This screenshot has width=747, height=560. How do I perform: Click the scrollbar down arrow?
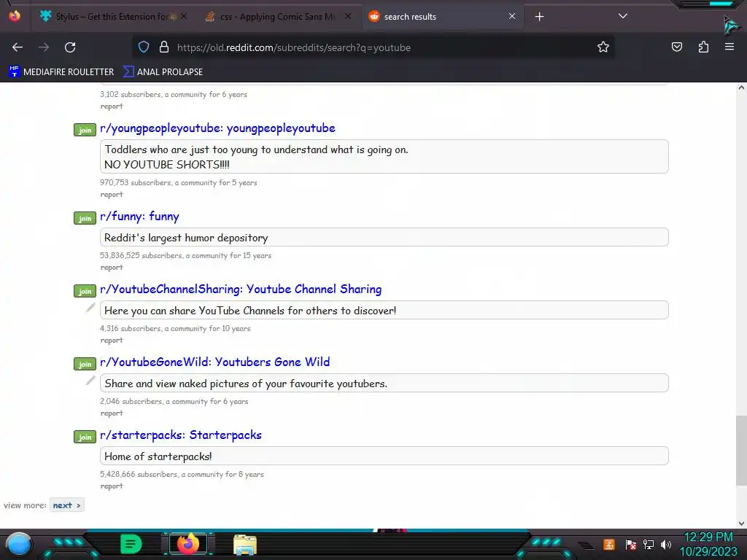tap(741, 524)
